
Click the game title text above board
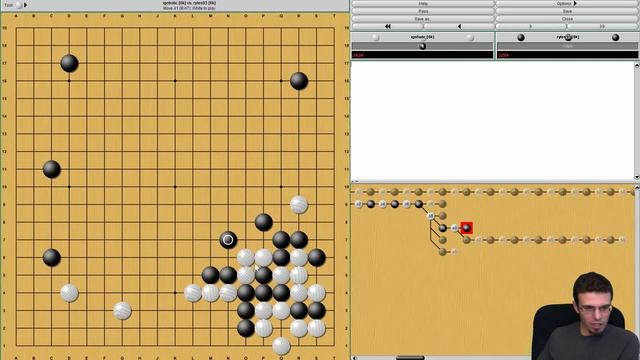pyautogui.click(x=189, y=3)
